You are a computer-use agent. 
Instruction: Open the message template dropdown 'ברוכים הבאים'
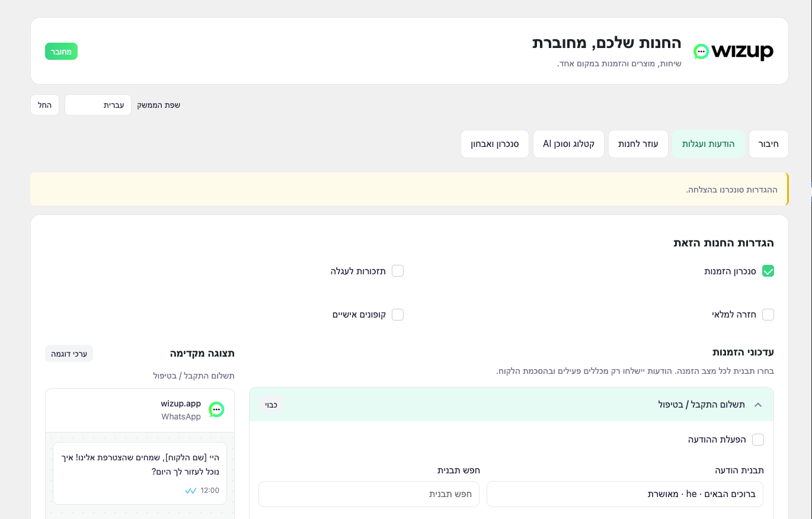(625, 494)
